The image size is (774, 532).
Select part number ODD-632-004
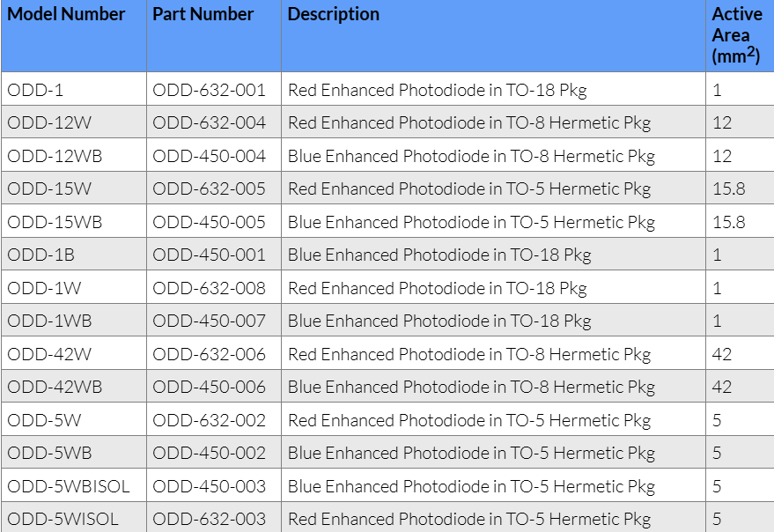pyautogui.click(x=210, y=122)
